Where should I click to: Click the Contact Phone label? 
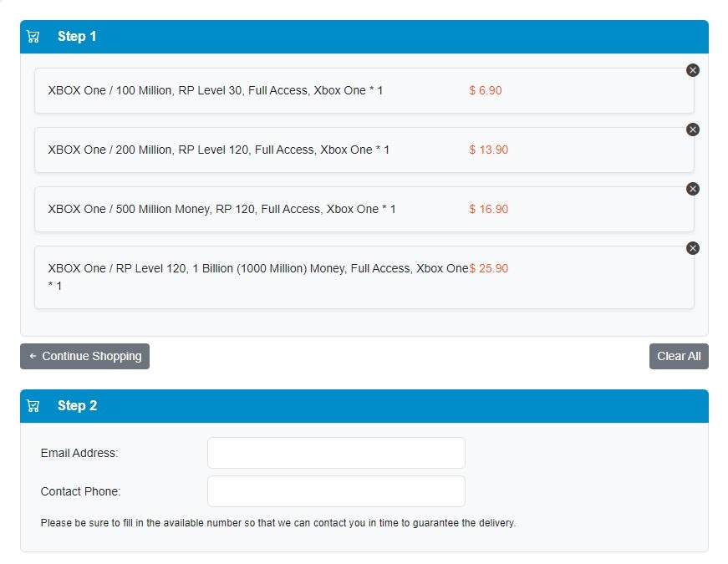click(81, 491)
